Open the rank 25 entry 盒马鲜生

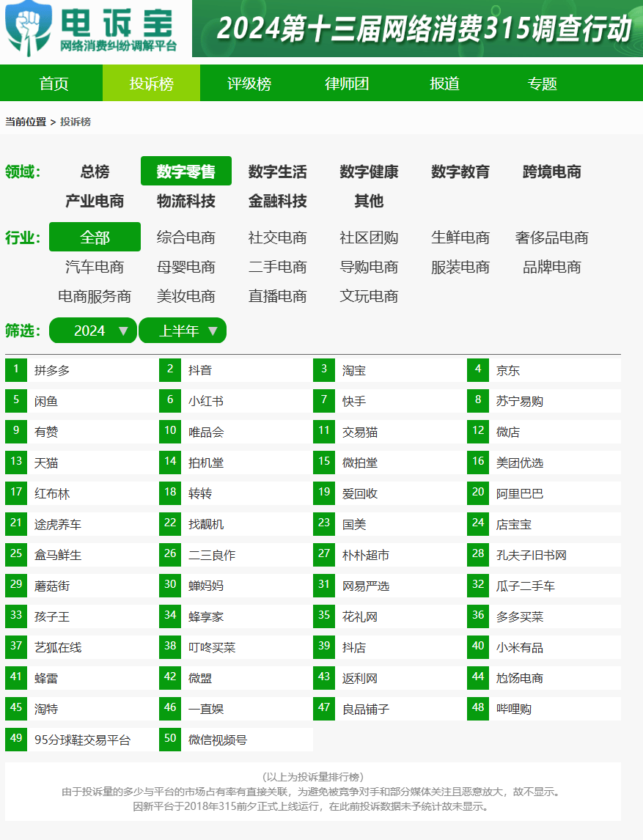coord(82,555)
